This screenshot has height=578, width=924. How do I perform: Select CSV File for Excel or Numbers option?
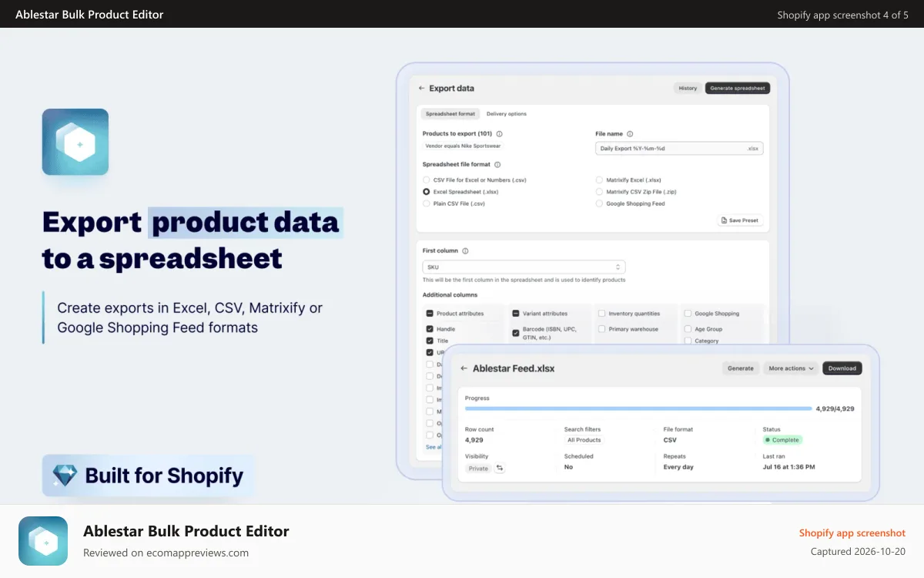click(x=427, y=180)
